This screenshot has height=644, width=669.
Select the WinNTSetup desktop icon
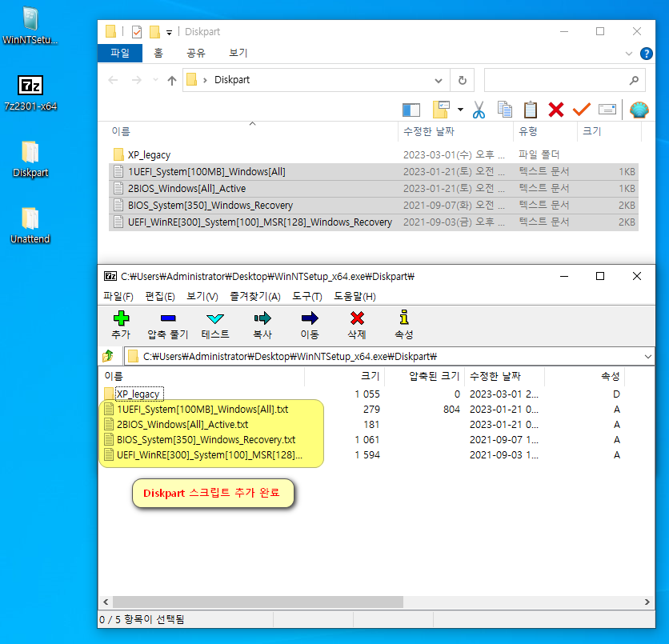pyautogui.click(x=30, y=26)
